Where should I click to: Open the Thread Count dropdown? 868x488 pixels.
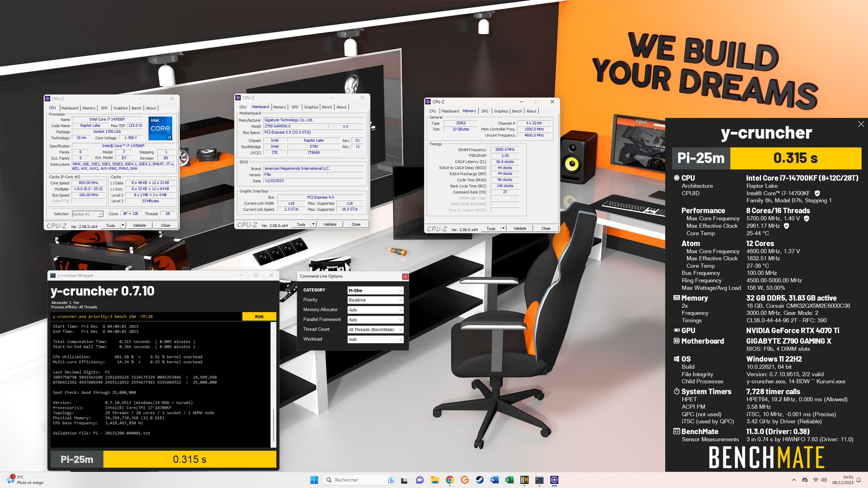tap(375, 330)
